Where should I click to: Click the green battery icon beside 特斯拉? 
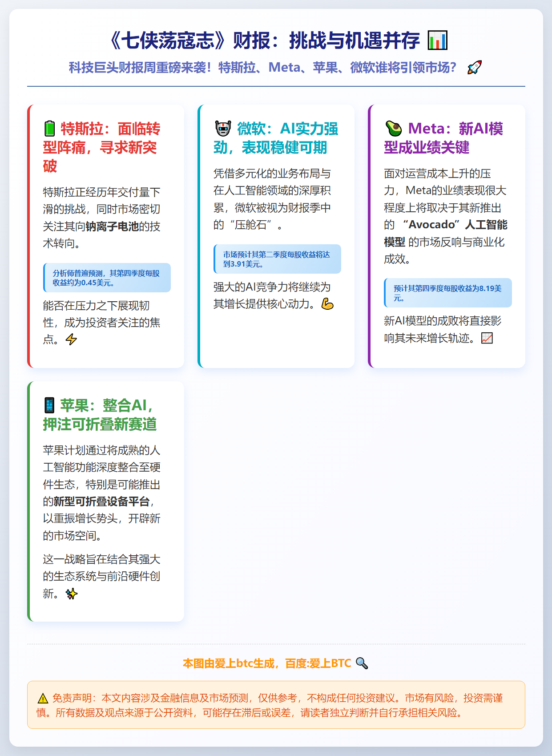tap(49, 129)
